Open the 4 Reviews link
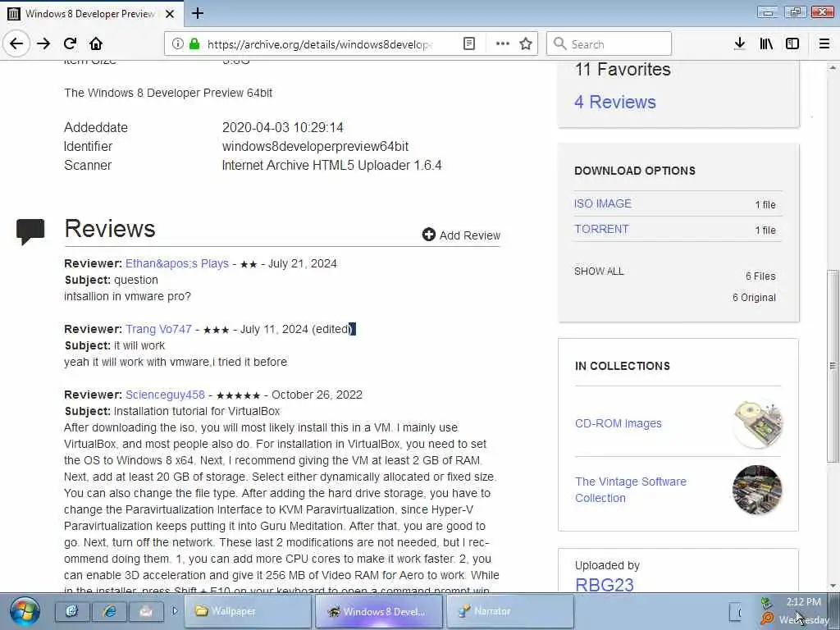 (x=615, y=102)
